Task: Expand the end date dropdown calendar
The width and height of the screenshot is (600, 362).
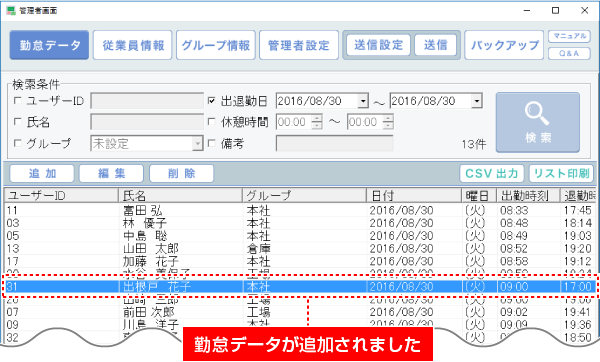Action: coord(476,101)
